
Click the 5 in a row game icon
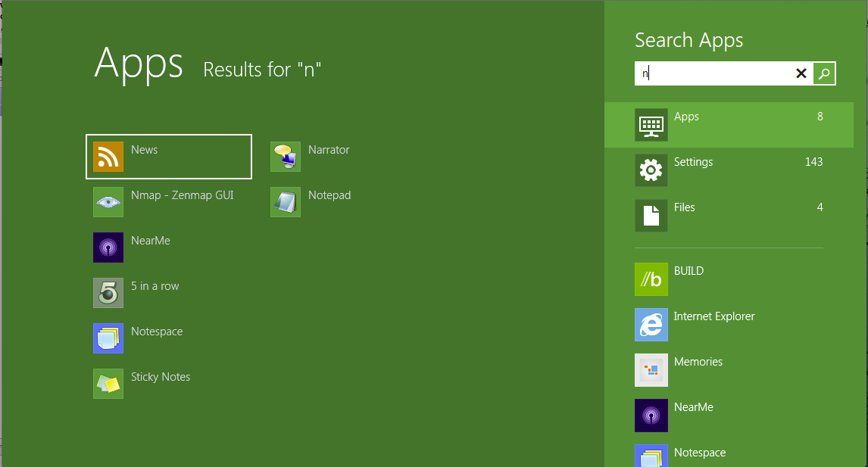[x=108, y=293]
